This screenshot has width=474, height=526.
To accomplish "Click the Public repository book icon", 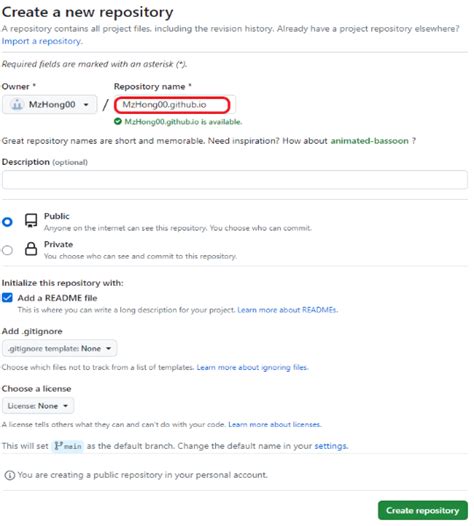I will coord(31,221).
